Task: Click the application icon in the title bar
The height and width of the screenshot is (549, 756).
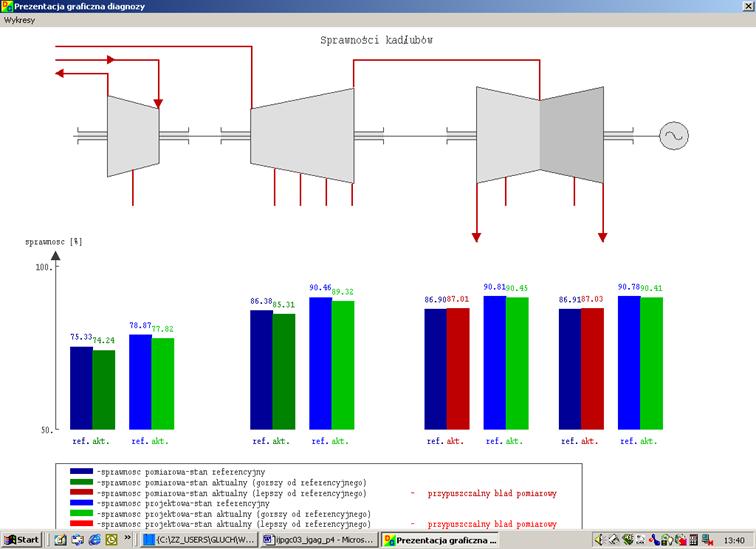Action: click(7, 6)
